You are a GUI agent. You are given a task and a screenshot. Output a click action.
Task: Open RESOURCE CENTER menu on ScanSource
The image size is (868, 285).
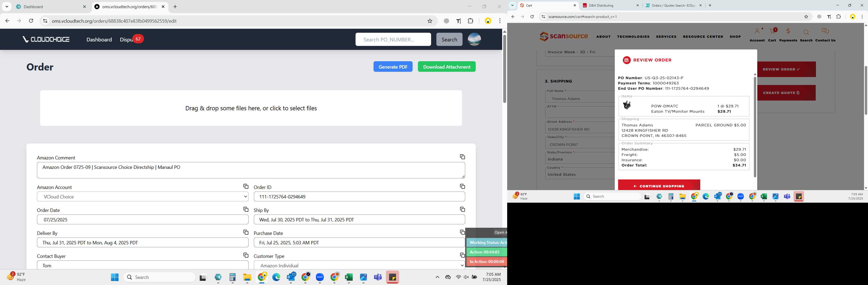pos(703,37)
